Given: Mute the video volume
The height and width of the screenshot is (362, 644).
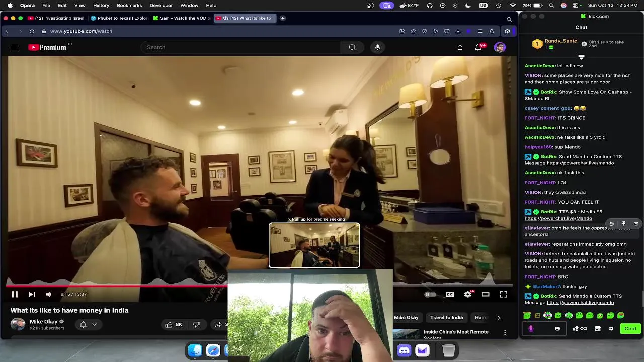Looking at the screenshot, I should tap(49, 294).
